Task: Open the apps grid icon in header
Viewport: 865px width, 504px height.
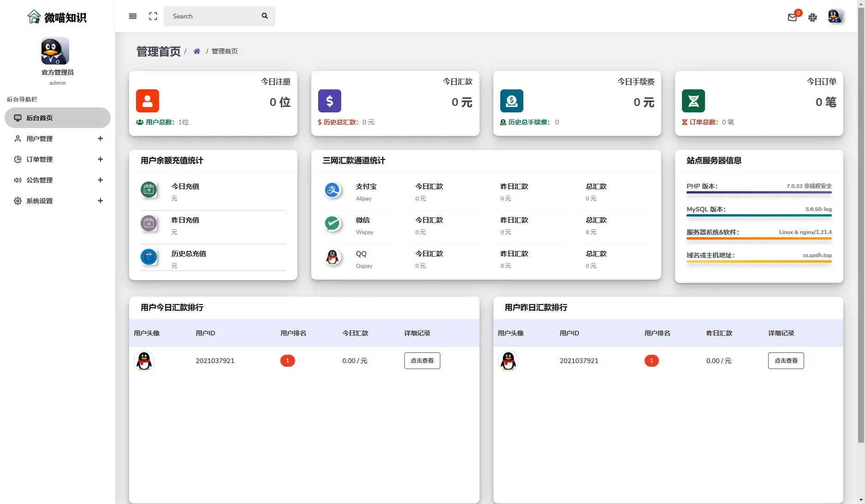Action: pyautogui.click(x=812, y=18)
